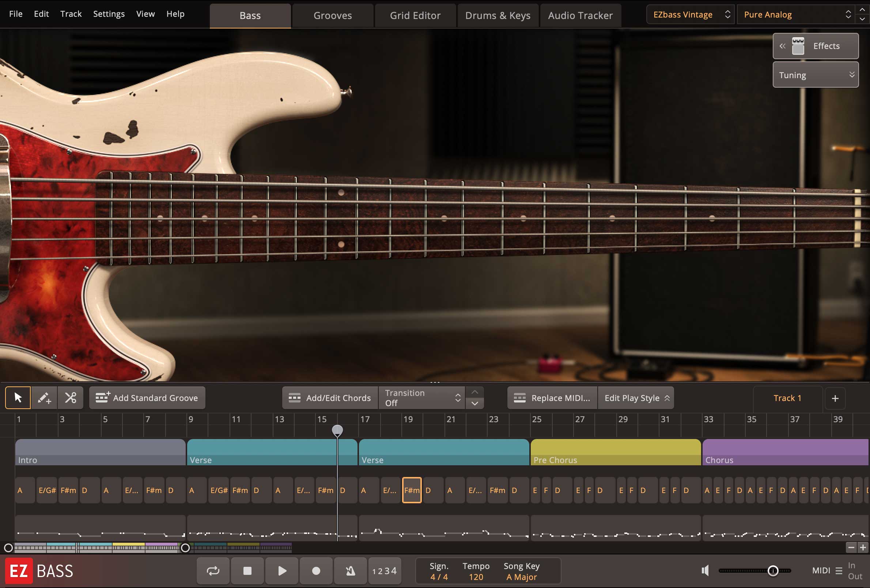
Task: Open the Pure Analog preset dropdown
Action: point(796,15)
